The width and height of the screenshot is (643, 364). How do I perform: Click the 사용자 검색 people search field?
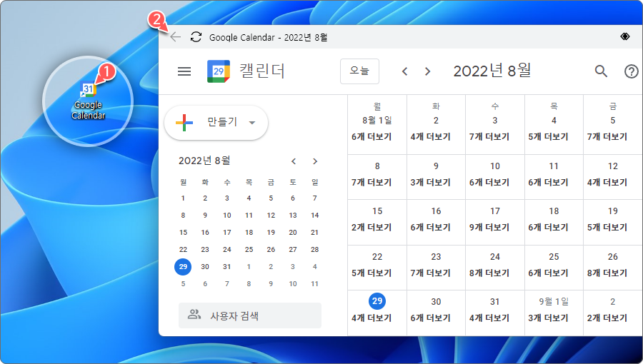[250, 315]
